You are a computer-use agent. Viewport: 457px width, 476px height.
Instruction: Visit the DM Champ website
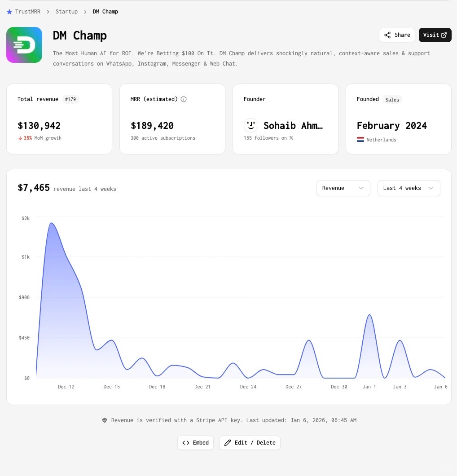point(435,35)
